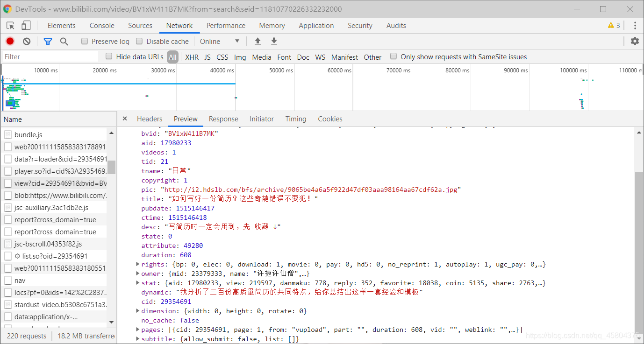Filter requests by CSS
Screen dimensions: 644x344
click(x=222, y=57)
